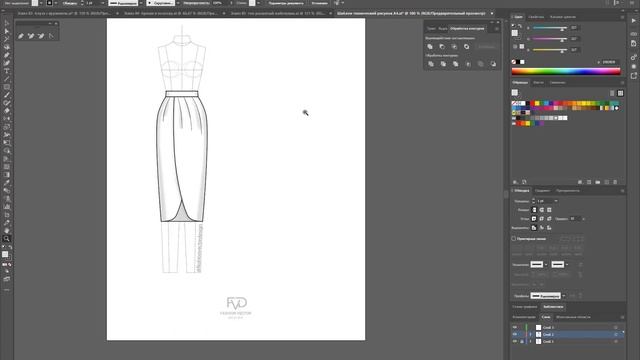Switch to Символы (Symbols) tab
The height and width of the screenshot is (360, 640).
click(x=557, y=82)
